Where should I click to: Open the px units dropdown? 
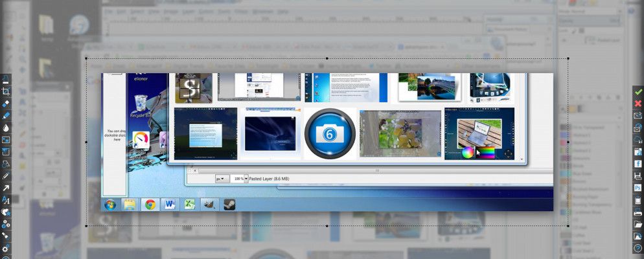click(221, 178)
